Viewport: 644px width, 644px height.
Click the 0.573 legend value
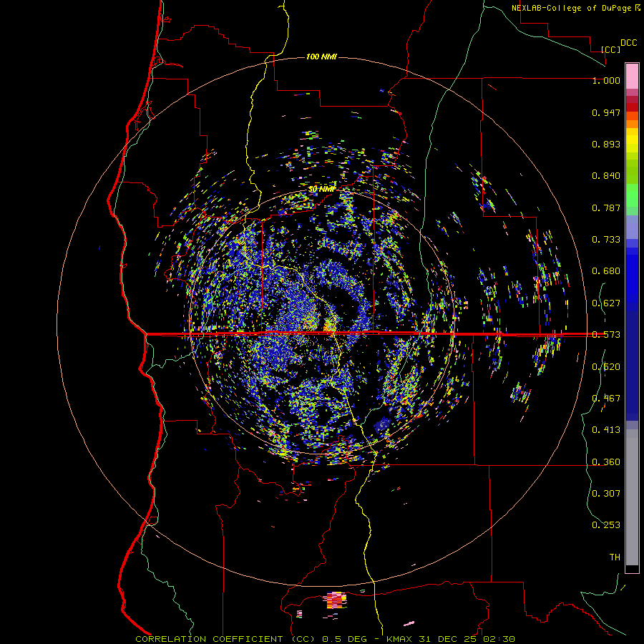click(x=606, y=335)
